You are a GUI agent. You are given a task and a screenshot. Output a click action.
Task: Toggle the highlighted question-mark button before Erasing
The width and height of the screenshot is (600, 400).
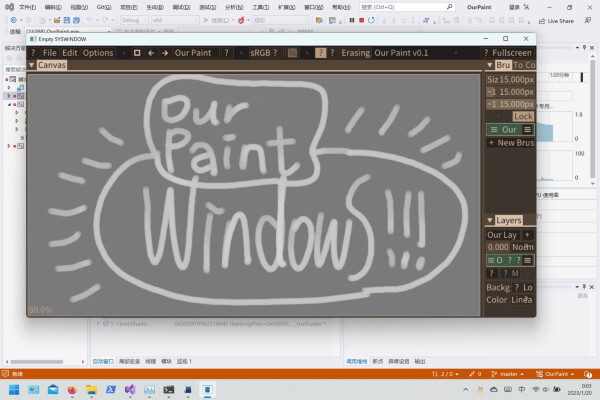point(321,53)
